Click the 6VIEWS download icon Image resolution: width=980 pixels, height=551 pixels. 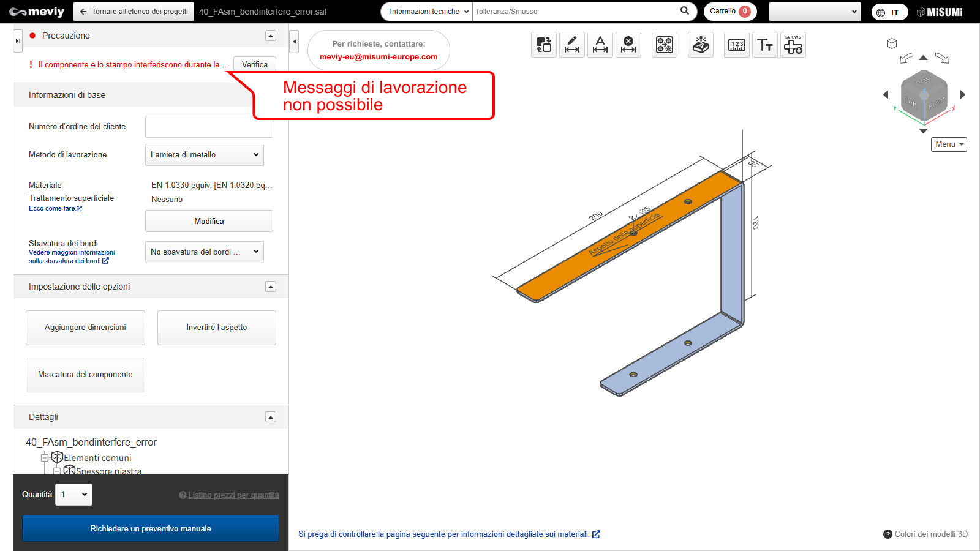click(793, 45)
